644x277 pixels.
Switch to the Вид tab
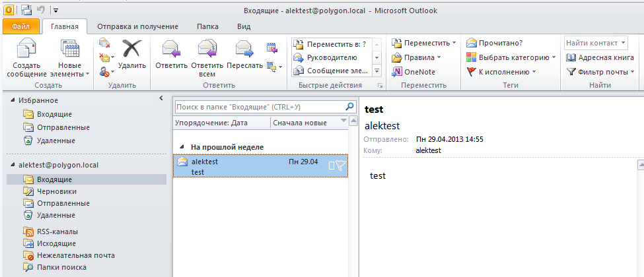[x=244, y=26]
